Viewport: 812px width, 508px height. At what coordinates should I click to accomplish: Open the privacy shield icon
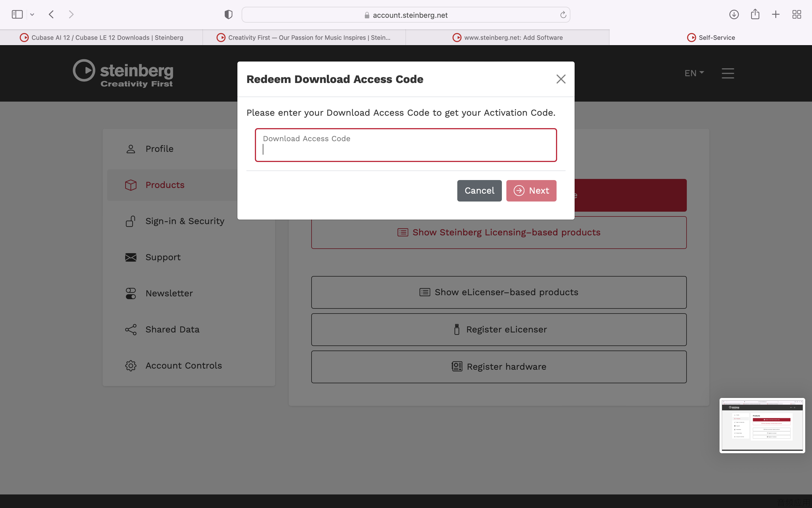pos(228,14)
